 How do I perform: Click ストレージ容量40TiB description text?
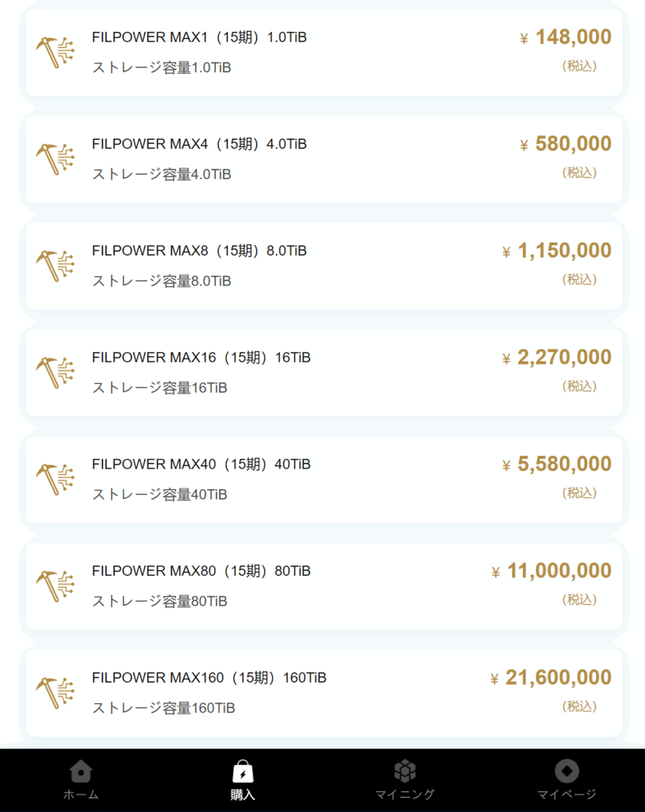[x=159, y=495]
